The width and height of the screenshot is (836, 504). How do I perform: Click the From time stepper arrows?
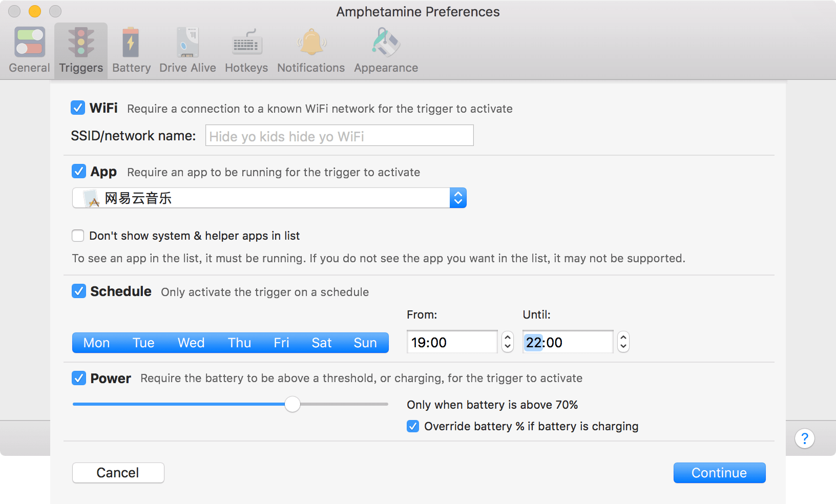point(508,342)
